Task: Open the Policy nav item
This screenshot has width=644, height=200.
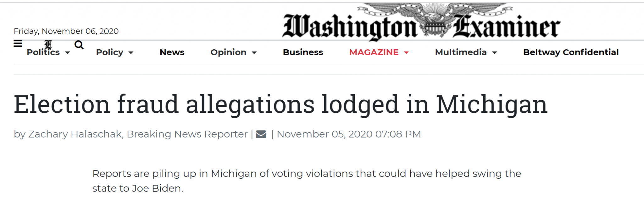Action: tap(109, 52)
